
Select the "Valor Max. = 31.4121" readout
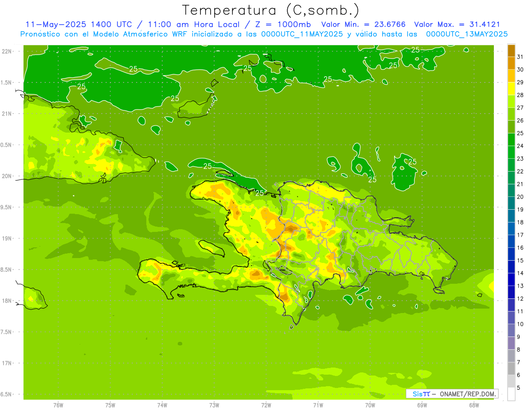[457, 24]
